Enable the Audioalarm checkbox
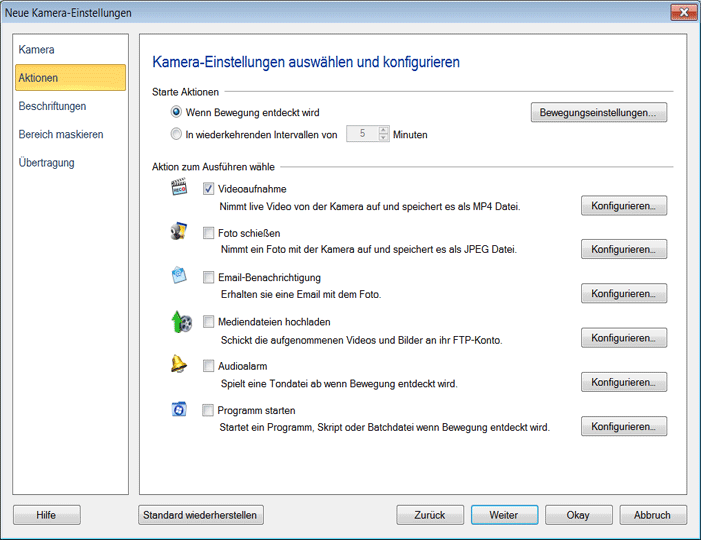 click(x=209, y=366)
